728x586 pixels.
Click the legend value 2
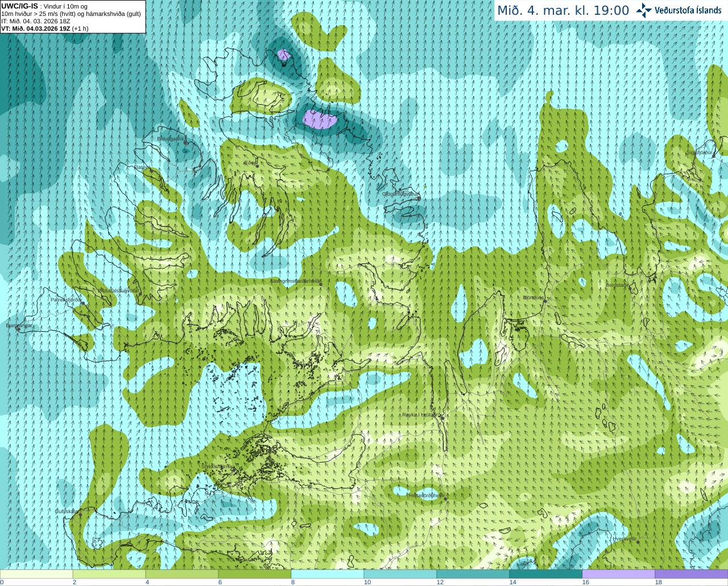[74, 582]
